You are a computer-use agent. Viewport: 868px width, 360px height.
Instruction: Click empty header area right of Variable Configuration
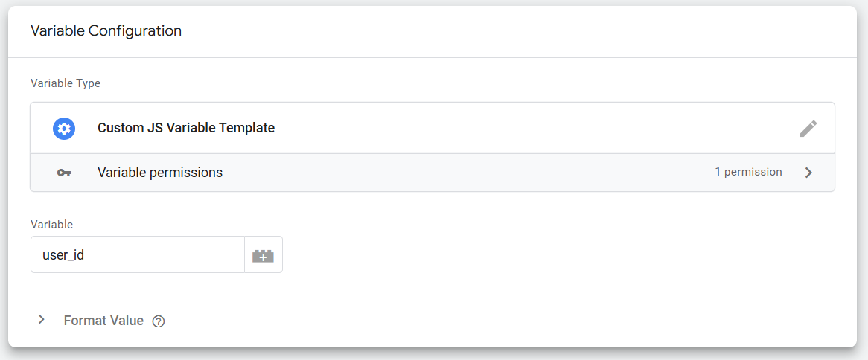point(521,31)
